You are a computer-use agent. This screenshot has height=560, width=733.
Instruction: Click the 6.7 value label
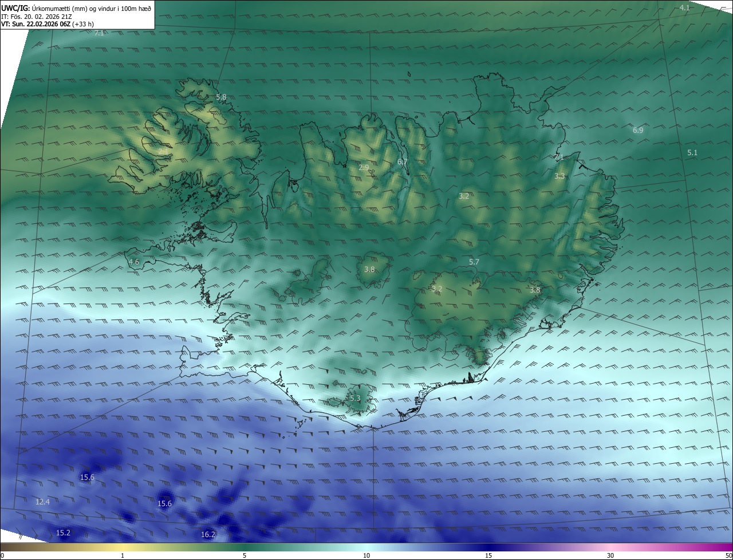(403, 162)
